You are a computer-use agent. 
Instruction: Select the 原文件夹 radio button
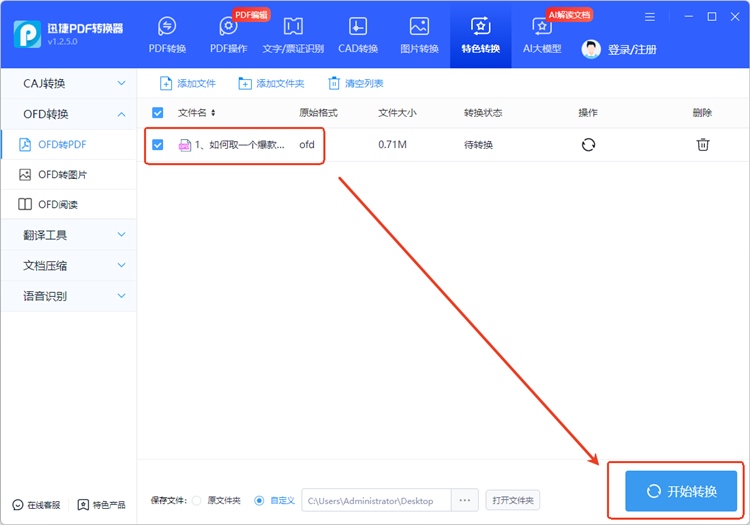coord(196,501)
